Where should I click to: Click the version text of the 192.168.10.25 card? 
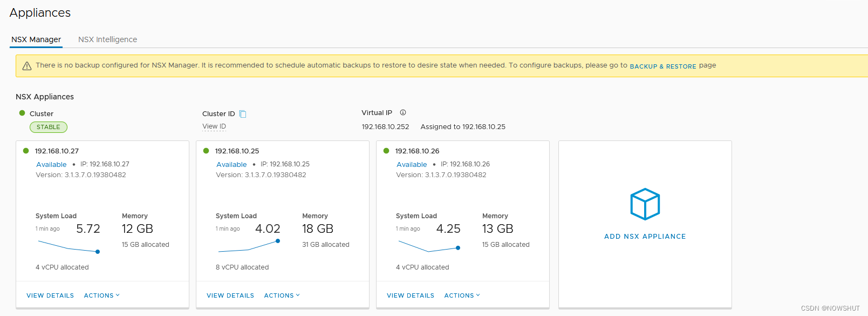coord(261,175)
